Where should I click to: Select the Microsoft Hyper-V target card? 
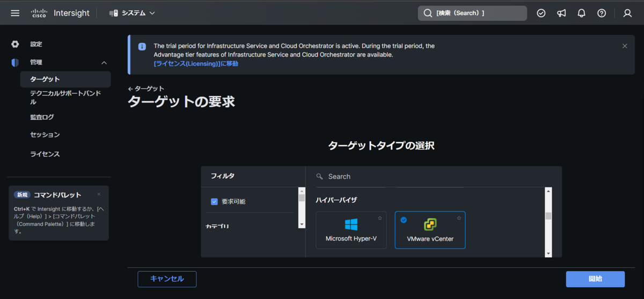pos(351,230)
